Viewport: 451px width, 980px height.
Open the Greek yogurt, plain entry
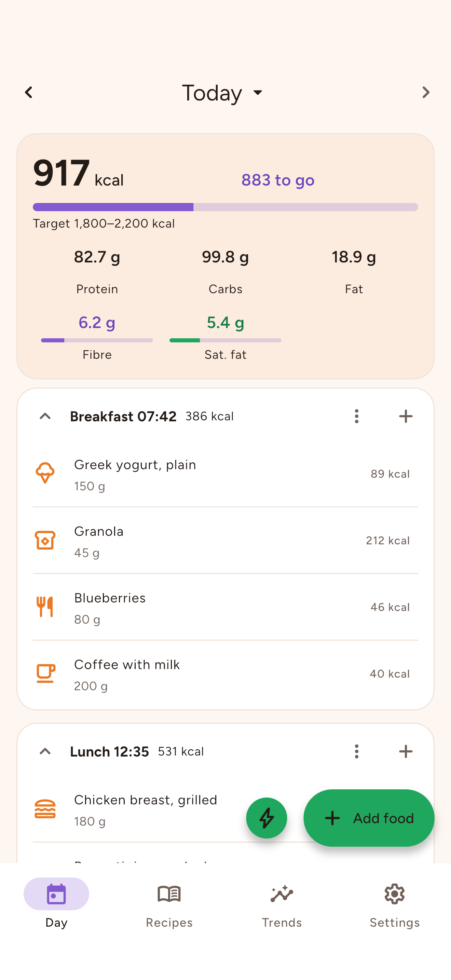tap(225, 474)
